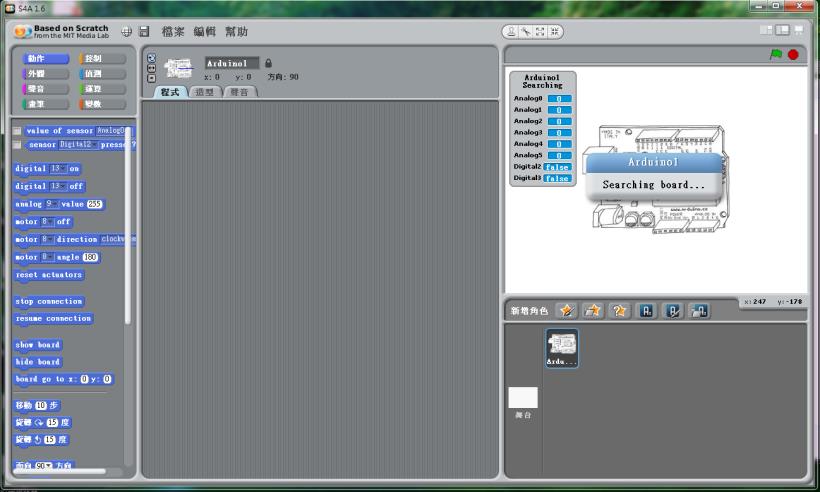820x492 pixels.
Task: Choose new sprite from file folder-star icon
Action: coord(593,311)
